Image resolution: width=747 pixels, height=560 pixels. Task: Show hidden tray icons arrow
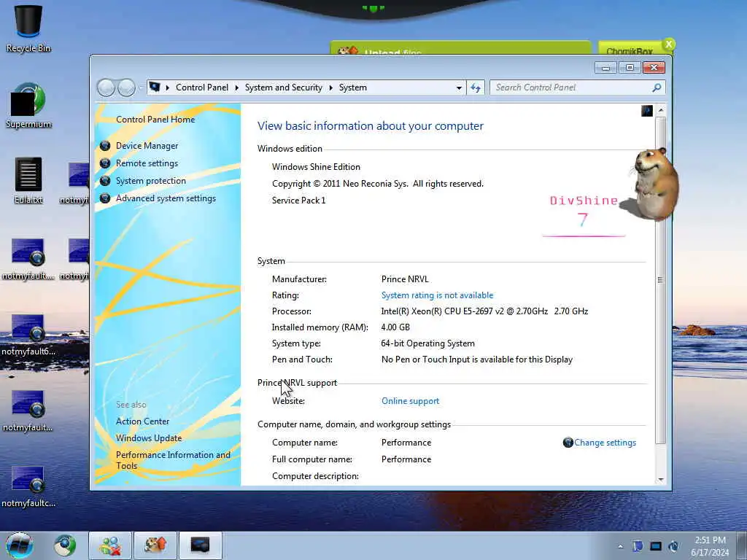[x=620, y=546]
